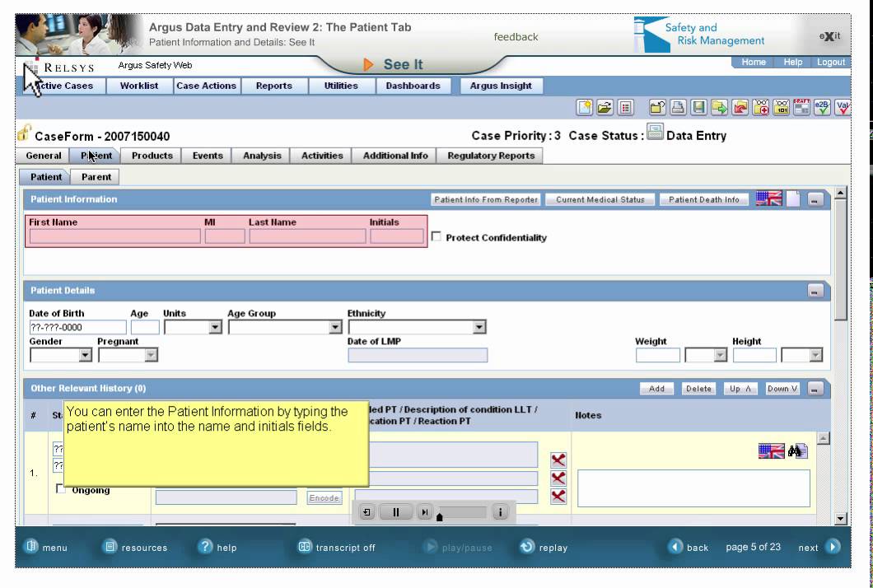Viewport: 873px width, 588px height.
Task: Collapse the Patient Details section
Action: (x=815, y=291)
